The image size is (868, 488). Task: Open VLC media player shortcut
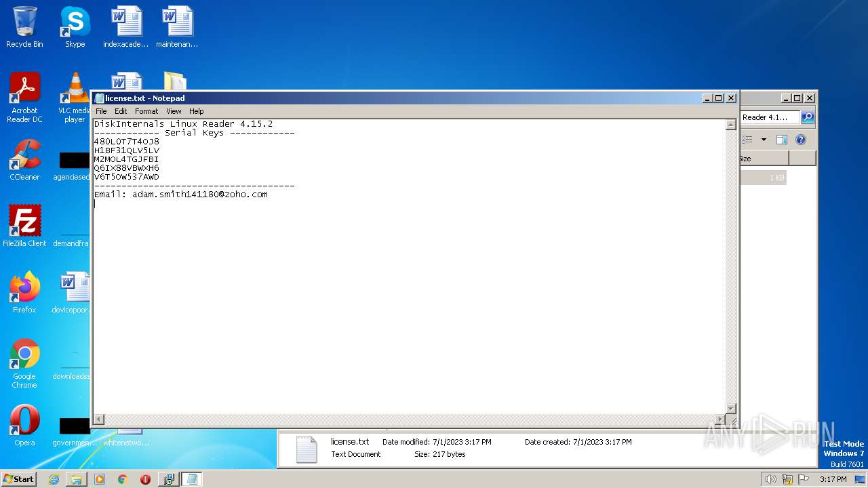(75, 98)
